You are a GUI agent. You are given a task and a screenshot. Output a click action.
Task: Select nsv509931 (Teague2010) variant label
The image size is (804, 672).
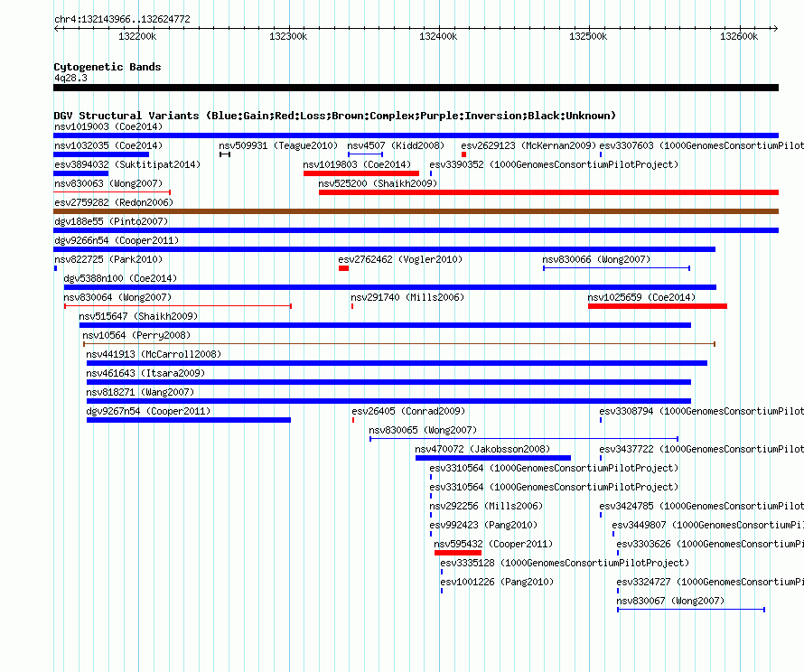tap(278, 145)
